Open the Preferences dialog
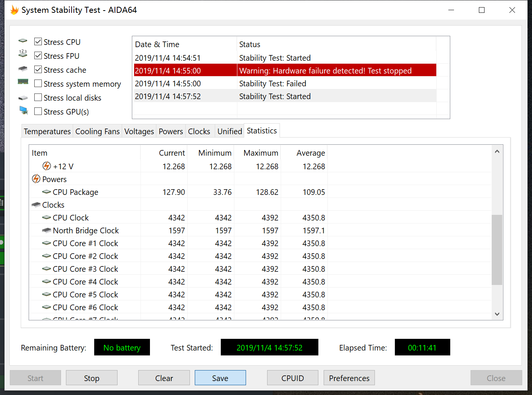 349,378
